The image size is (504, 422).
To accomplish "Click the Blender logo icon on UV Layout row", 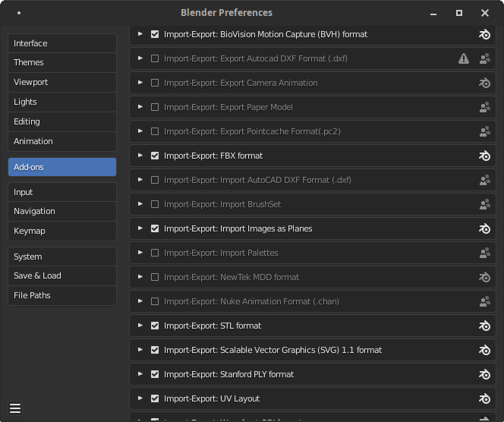I will [484, 398].
